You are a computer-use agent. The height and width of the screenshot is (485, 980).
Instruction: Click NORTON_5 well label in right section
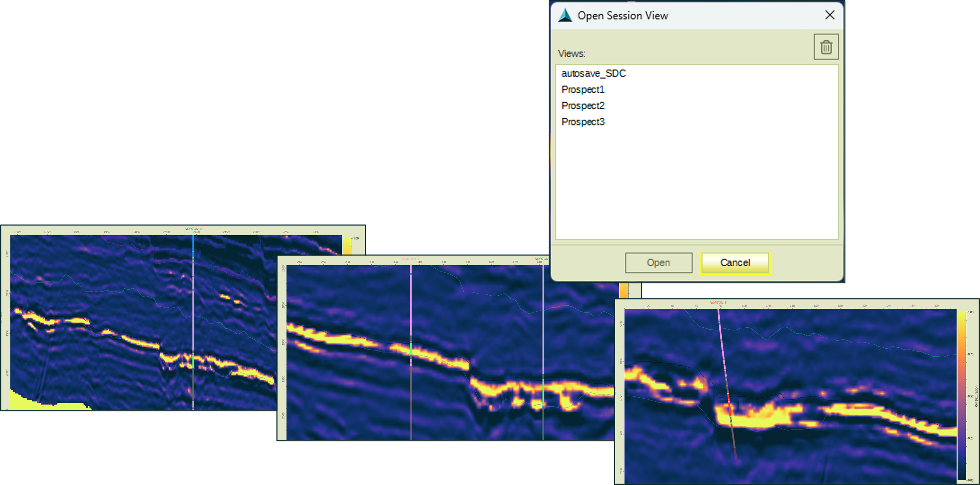point(718,303)
